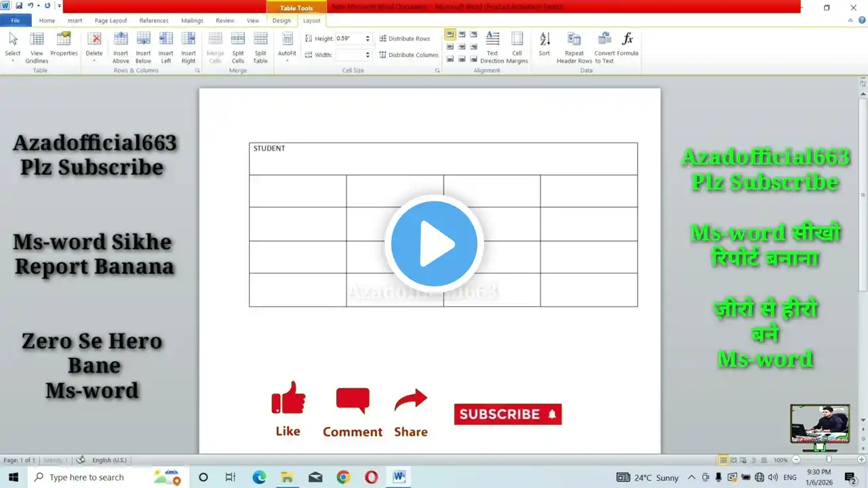The height and width of the screenshot is (488, 868).
Task: Click the red SUBSCRIBE button
Action: [508, 414]
